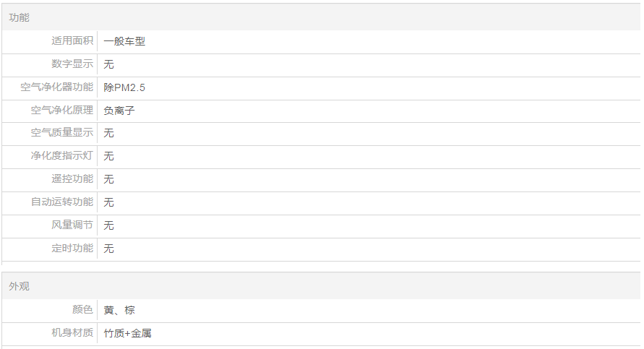
Task: Click the 无 value beside 数字显示
Action: coord(109,64)
